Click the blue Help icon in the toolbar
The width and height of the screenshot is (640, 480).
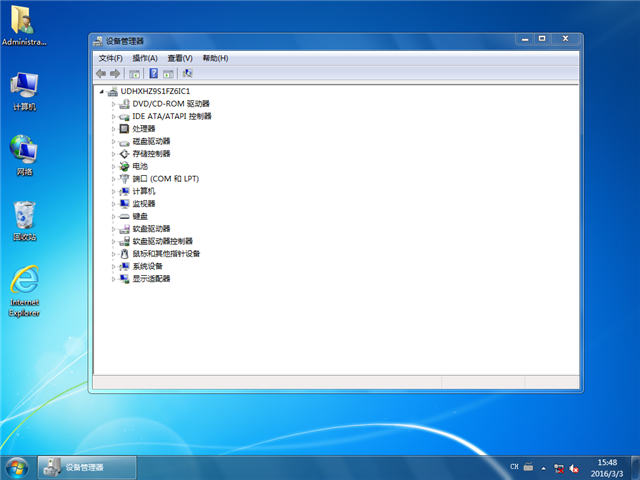click(x=153, y=73)
